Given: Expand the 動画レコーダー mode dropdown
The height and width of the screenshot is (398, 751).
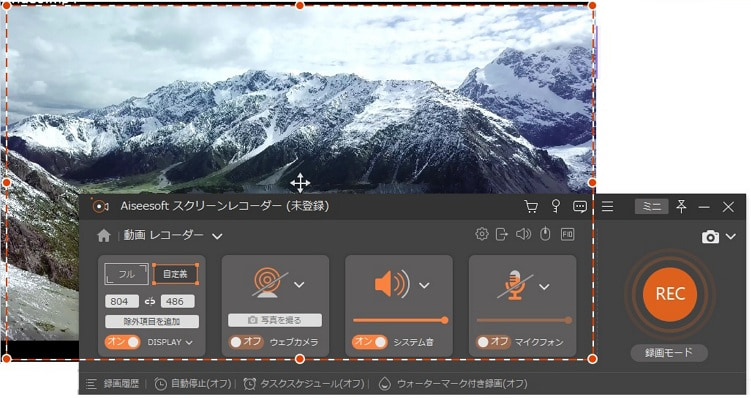Looking at the screenshot, I should coord(217,236).
